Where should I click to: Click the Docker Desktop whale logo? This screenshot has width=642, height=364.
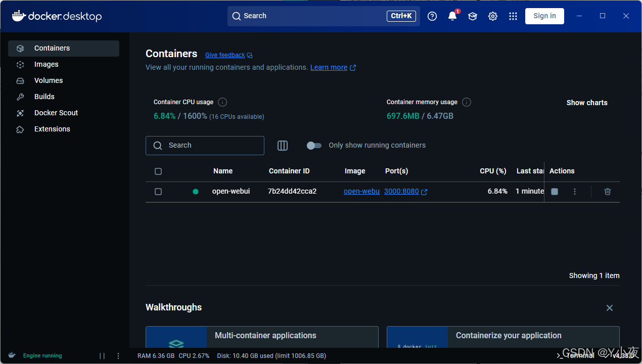tap(57, 16)
